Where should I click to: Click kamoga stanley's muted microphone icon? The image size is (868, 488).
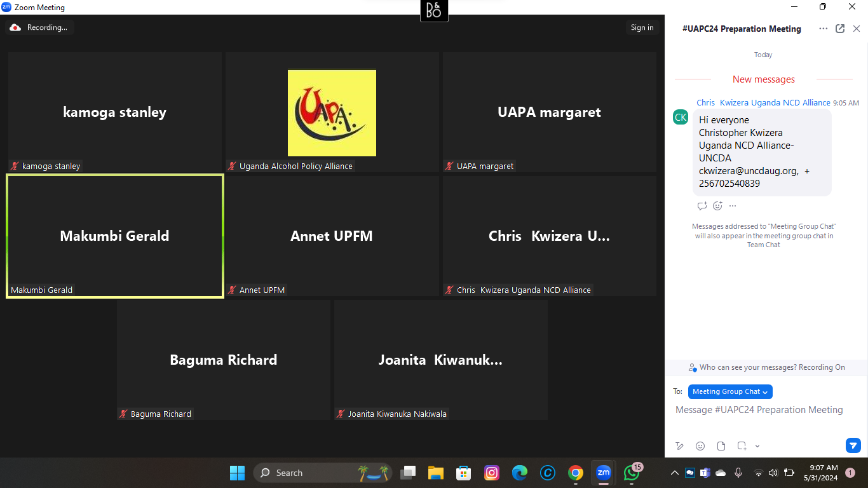click(x=15, y=166)
